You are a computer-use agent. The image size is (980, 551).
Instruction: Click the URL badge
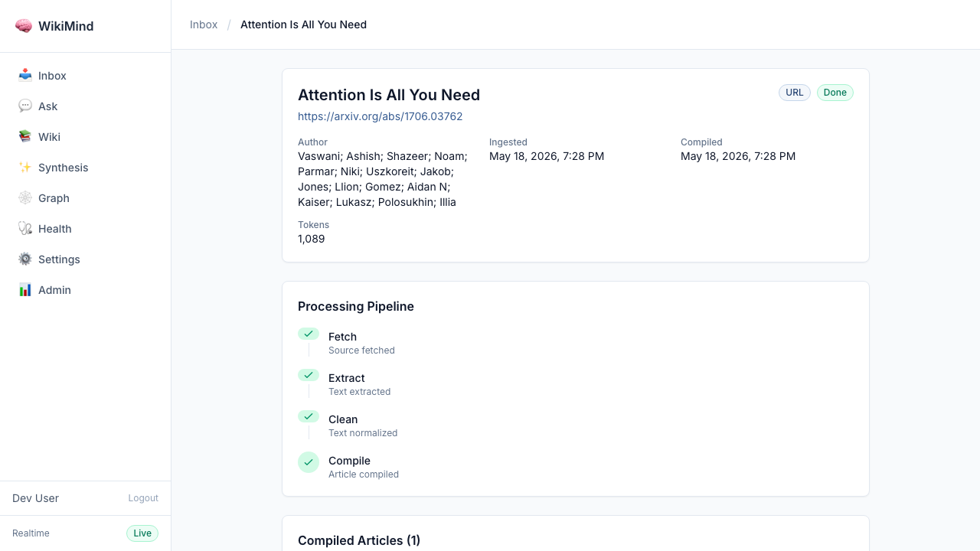795,93
